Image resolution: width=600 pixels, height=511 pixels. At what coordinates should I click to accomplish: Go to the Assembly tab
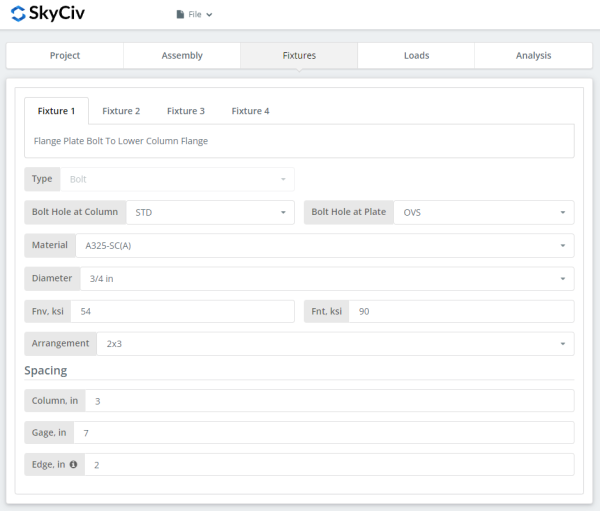tap(182, 56)
